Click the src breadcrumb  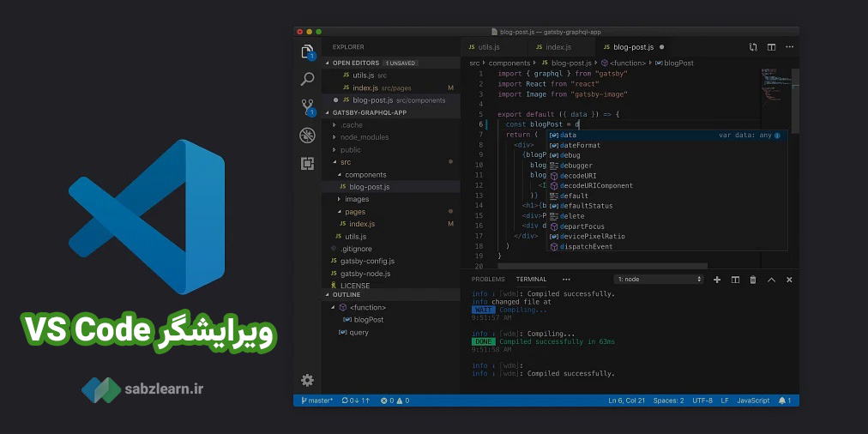(474, 63)
